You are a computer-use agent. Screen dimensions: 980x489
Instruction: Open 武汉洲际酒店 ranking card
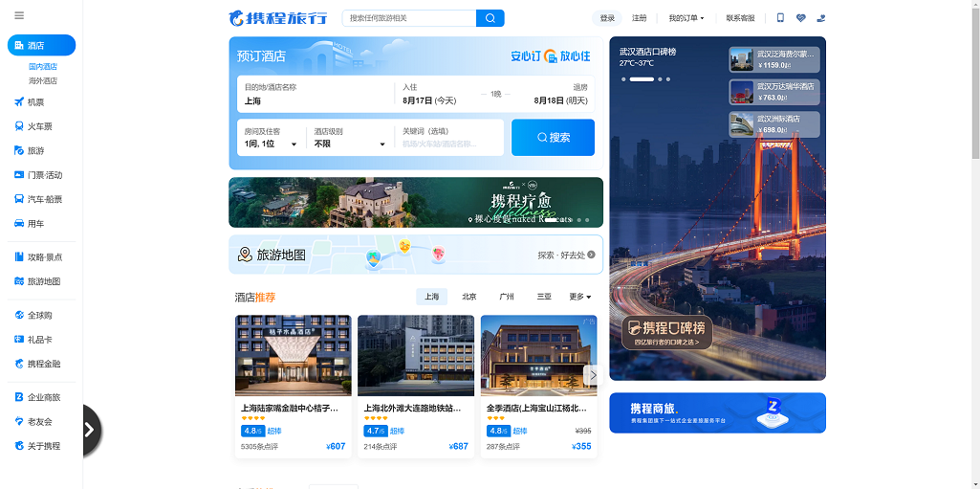point(774,124)
